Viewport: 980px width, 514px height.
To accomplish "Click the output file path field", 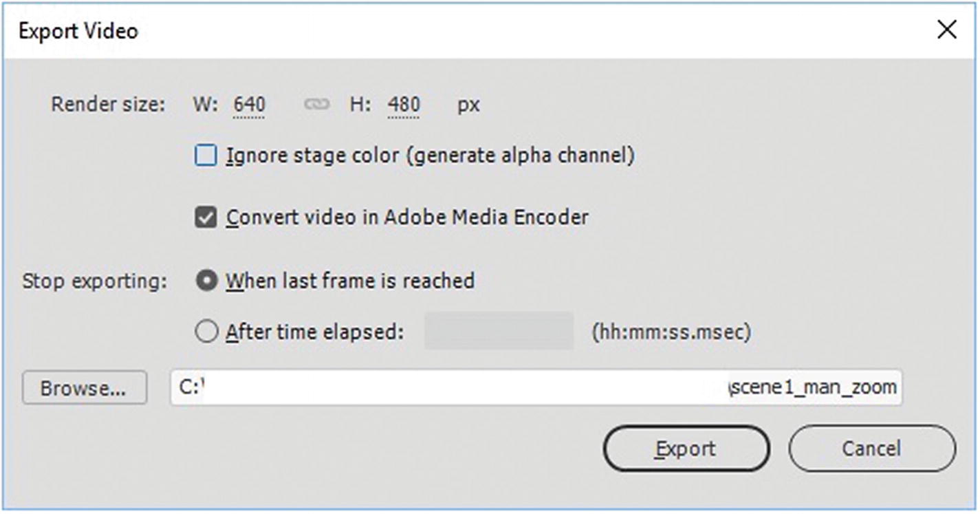I will click(536, 387).
